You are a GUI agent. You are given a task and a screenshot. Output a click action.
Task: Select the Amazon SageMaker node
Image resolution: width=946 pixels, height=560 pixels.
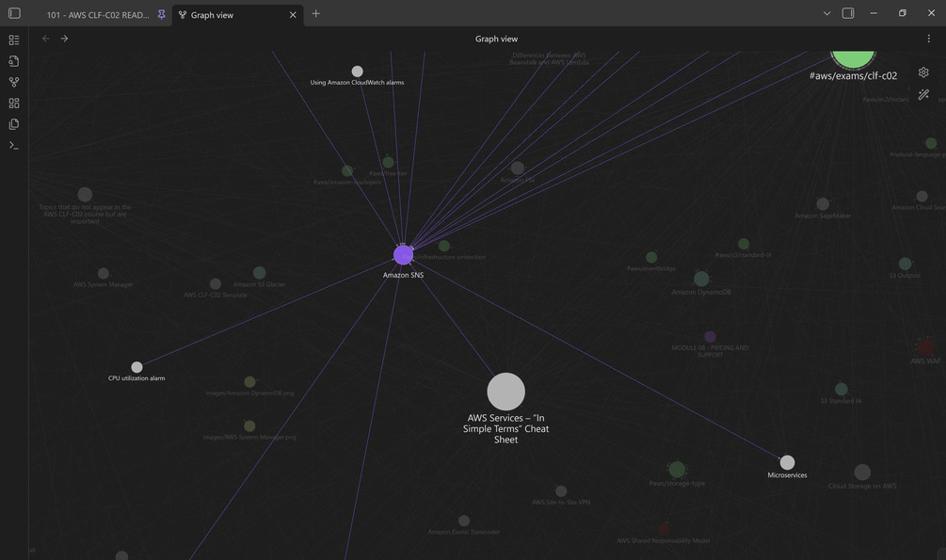tap(823, 204)
